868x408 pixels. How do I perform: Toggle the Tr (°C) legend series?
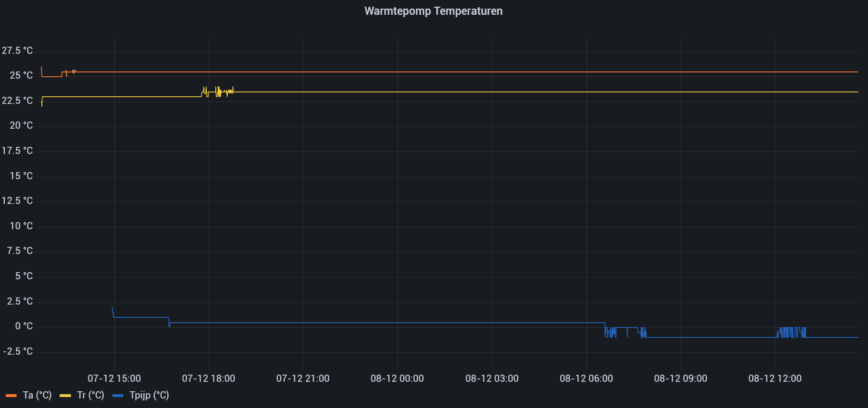tap(91, 395)
